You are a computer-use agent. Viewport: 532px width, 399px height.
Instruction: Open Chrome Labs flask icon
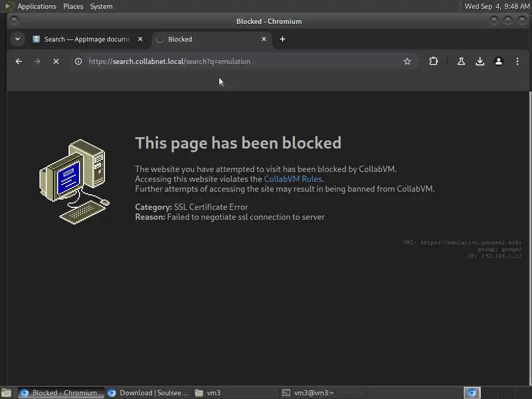point(461,61)
